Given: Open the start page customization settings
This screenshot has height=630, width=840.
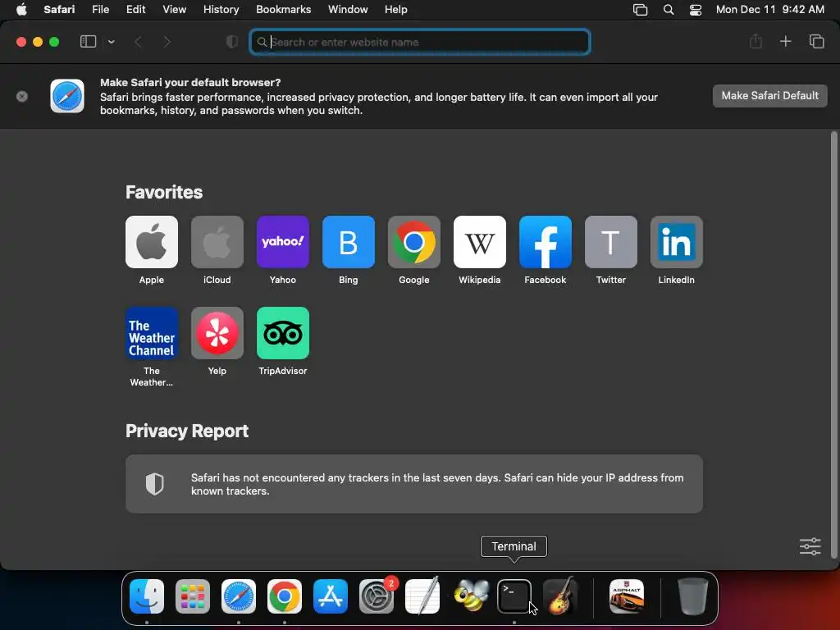Looking at the screenshot, I should pyautogui.click(x=810, y=546).
